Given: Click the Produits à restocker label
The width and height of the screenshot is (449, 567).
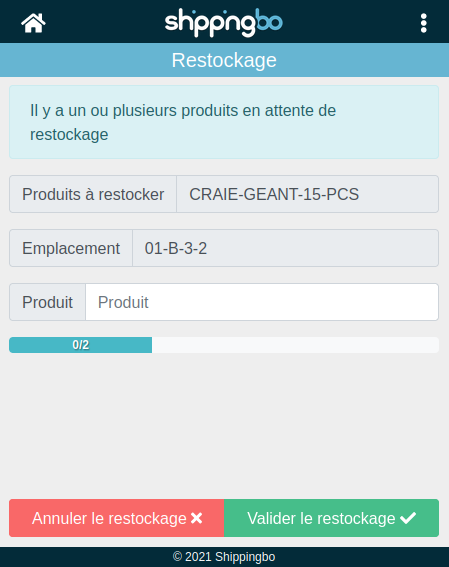Looking at the screenshot, I should (93, 194).
